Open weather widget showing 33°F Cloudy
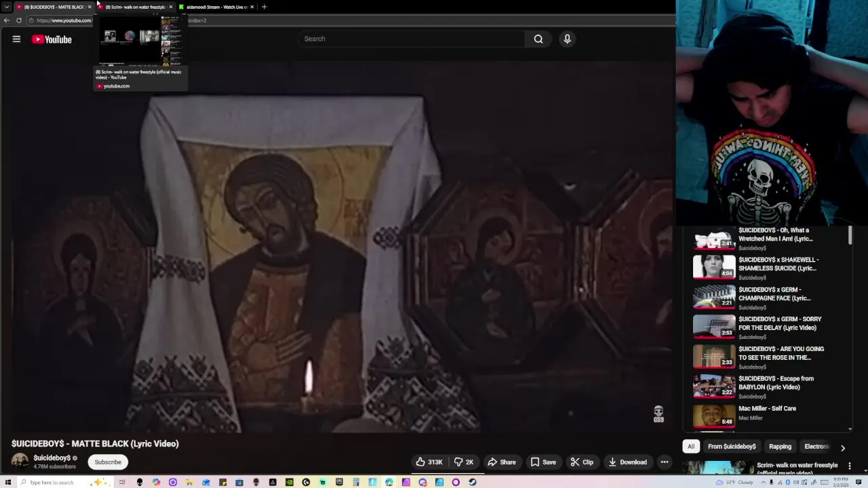 pyautogui.click(x=734, y=483)
